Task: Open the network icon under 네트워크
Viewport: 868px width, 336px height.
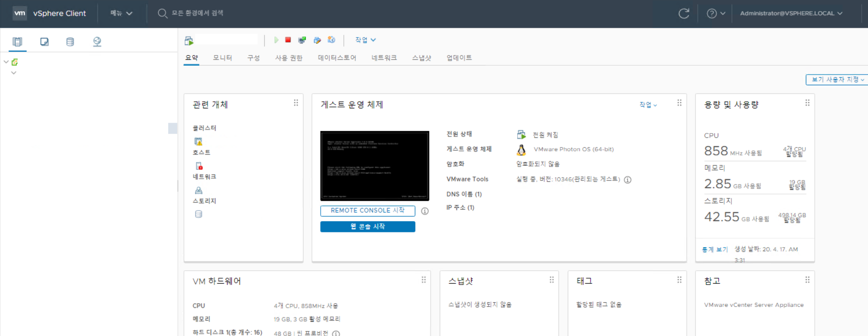Action: tap(199, 190)
